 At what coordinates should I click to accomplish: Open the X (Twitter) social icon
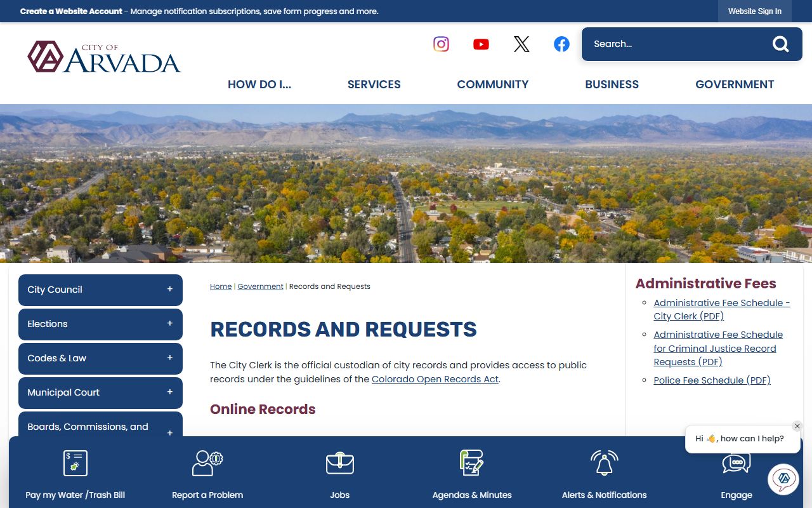pos(521,44)
